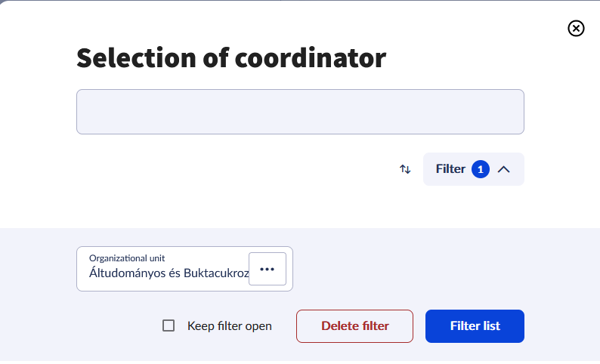Click the number 1 badge on Filter

click(481, 169)
